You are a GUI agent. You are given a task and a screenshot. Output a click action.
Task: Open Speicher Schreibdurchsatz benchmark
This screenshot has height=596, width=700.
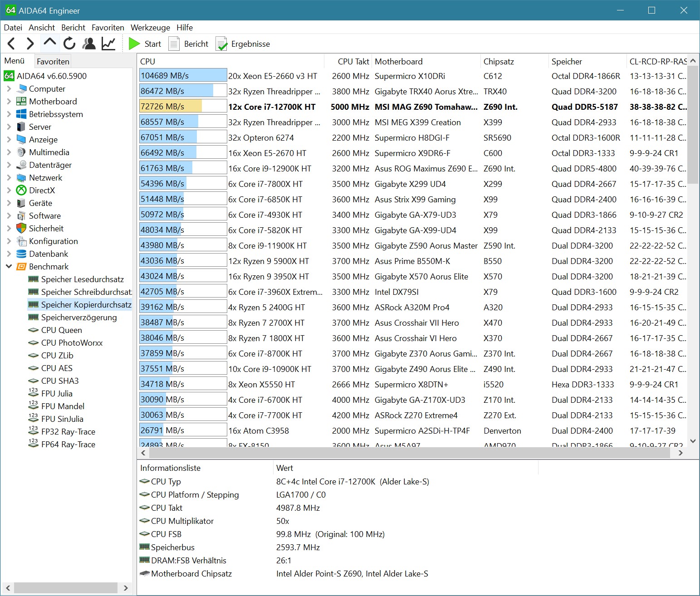click(80, 292)
